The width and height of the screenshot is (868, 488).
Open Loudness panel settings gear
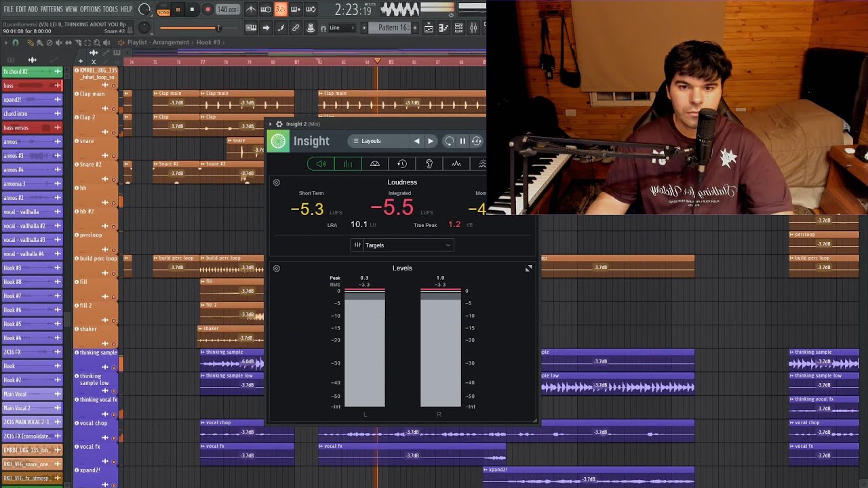[277, 182]
